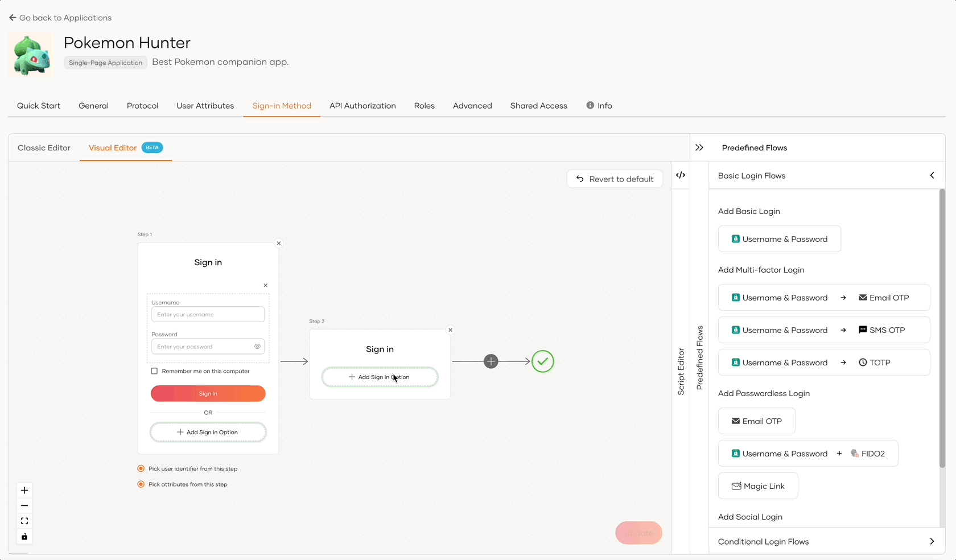
Task: Open the Quick Start tab
Action: pos(39,106)
